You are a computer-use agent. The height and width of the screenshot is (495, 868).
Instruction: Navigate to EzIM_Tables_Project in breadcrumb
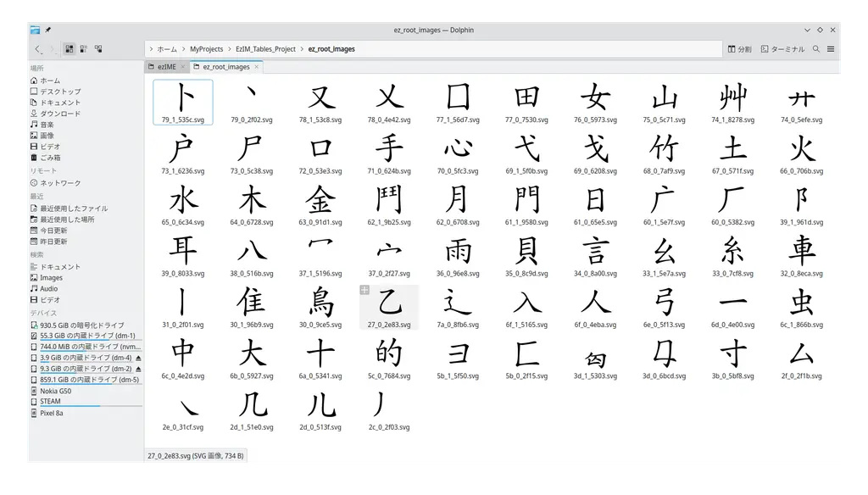[x=266, y=49]
